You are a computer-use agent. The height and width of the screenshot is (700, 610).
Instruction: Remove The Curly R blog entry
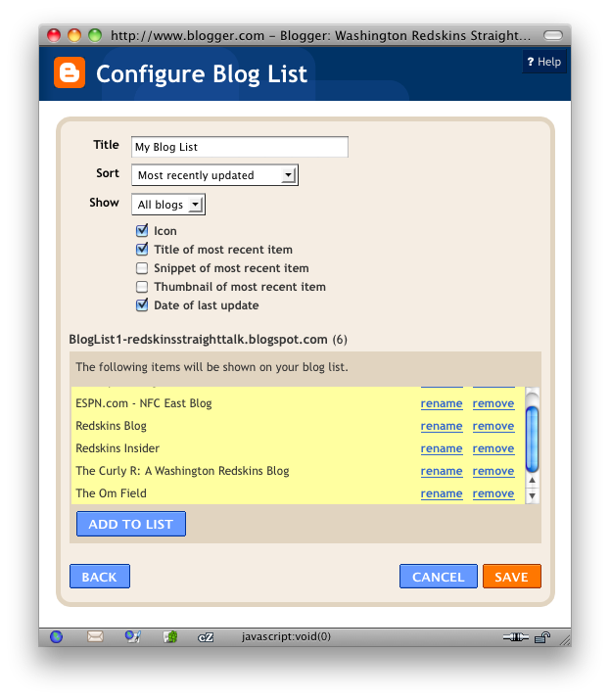tap(493, 471)
